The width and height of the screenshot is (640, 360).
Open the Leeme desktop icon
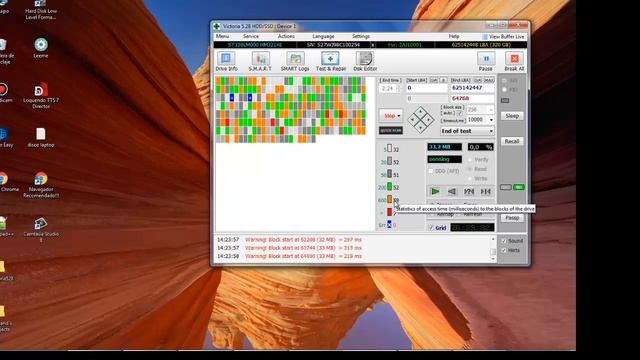pos(41,48)
